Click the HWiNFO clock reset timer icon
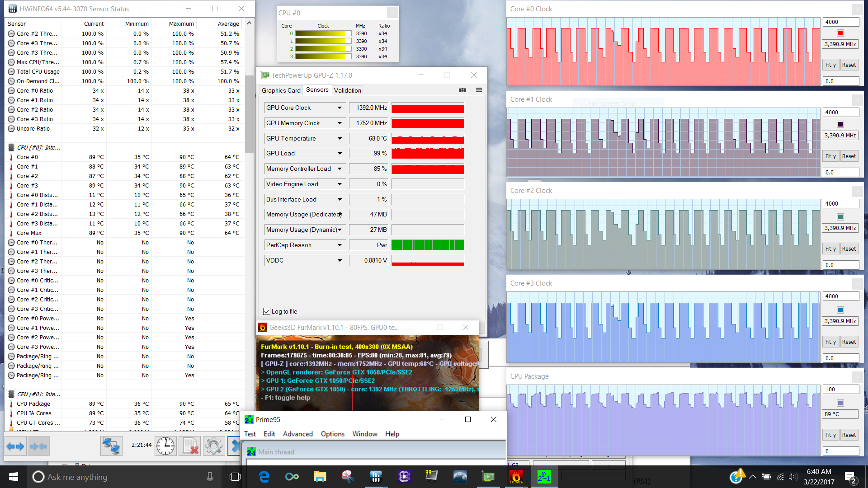 pos(165,446)
